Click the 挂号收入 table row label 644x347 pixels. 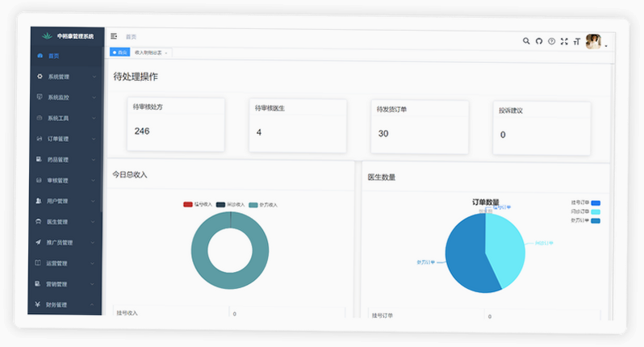pos(127,313)
